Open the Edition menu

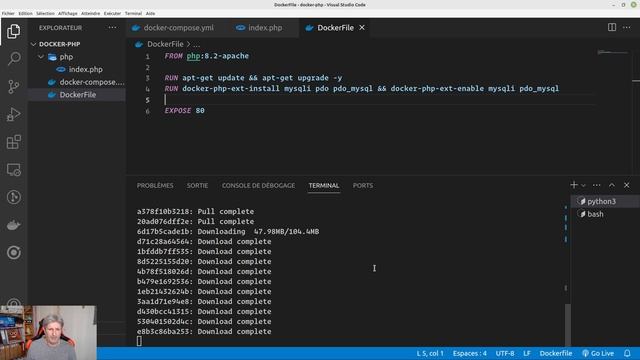coord(25,13)
